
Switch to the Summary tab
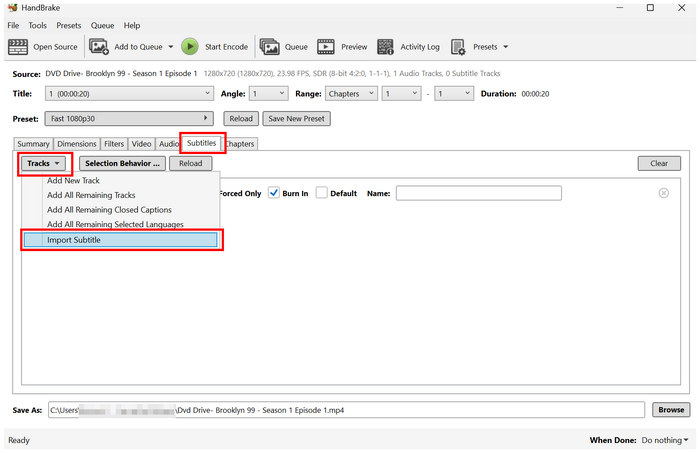pos(33,144)
